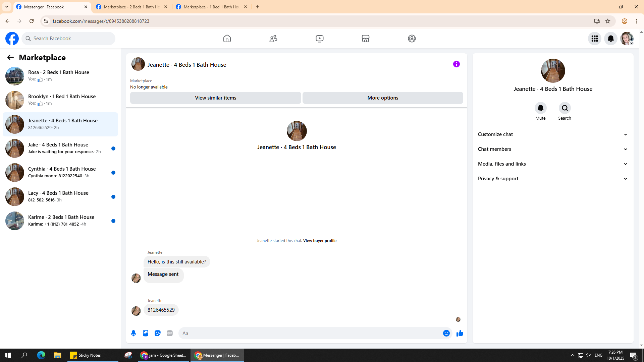Go back using Marketplace arrow

click(x=10, y=57)
